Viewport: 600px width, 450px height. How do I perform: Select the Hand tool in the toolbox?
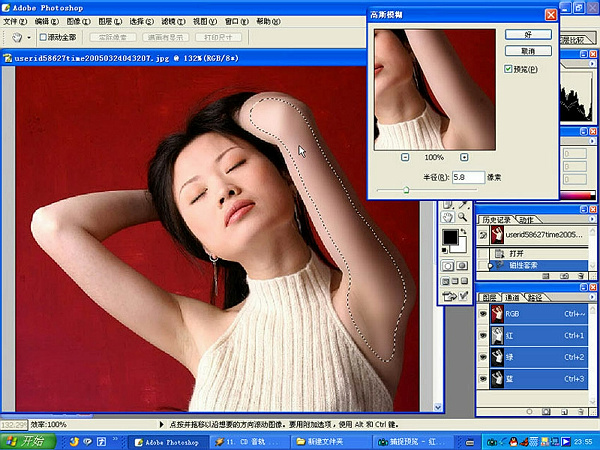(x=447, y=217)
